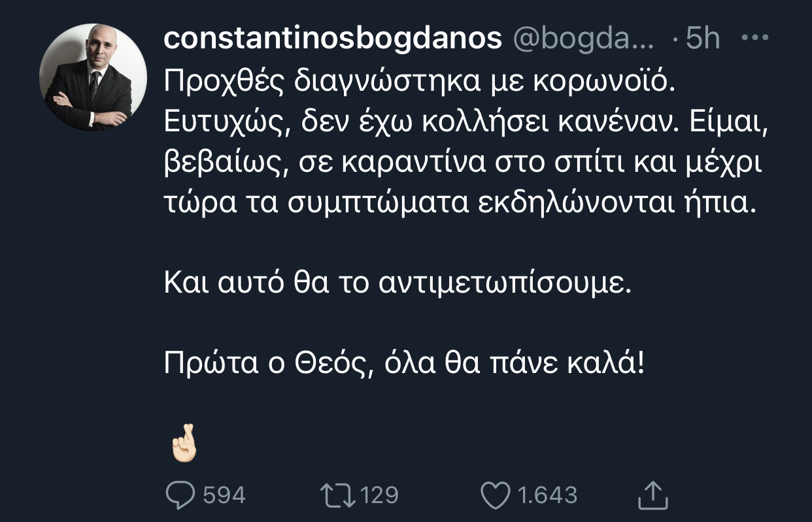This screenshot has width=812, height=522.
Task: Open the profile picture of constantinosbogdanos
Action: point(93,78)
